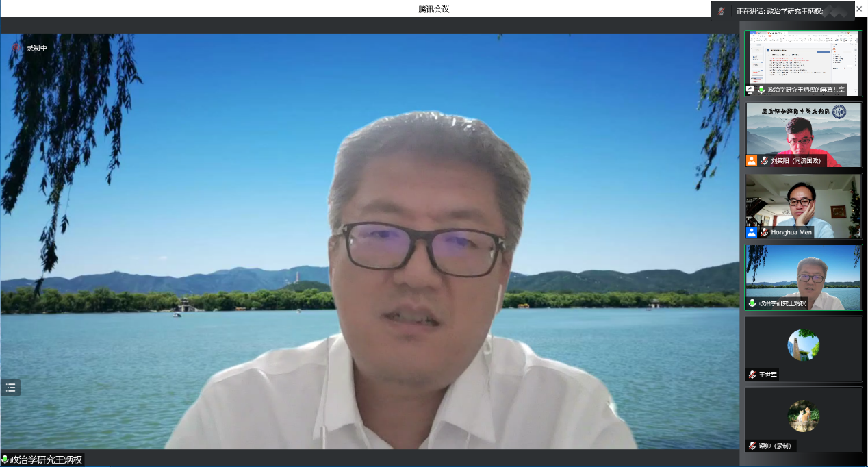Viewport: 868px width, 467px height.
Task: Click the muted mic icon beside 刘笑阳 (同济国政)
Action: (x=764, y=161)
